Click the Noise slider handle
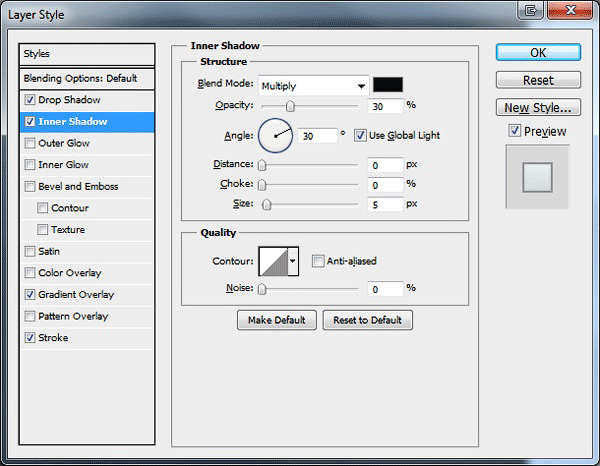600x466 pixels. [x=262, y=289]
